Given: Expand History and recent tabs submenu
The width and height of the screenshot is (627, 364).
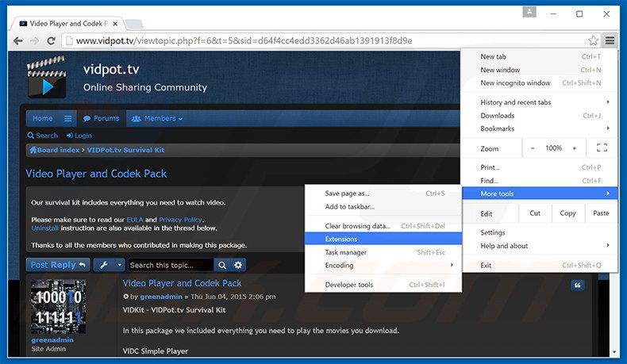Looking at the screenshot, I should (x=540, y=102).
